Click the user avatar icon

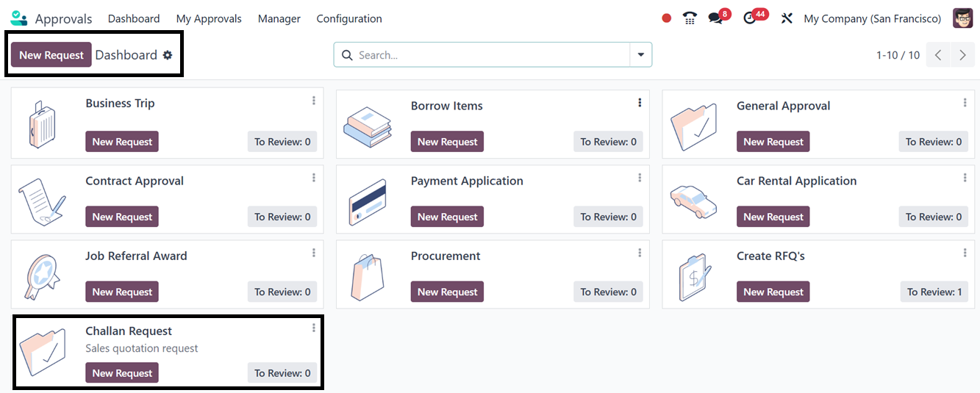[x=962, y=18]
